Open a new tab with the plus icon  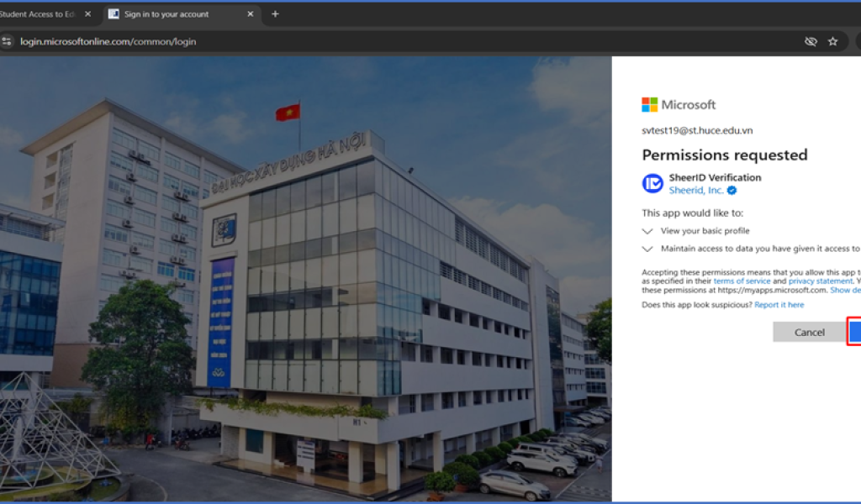coord(275,14)
